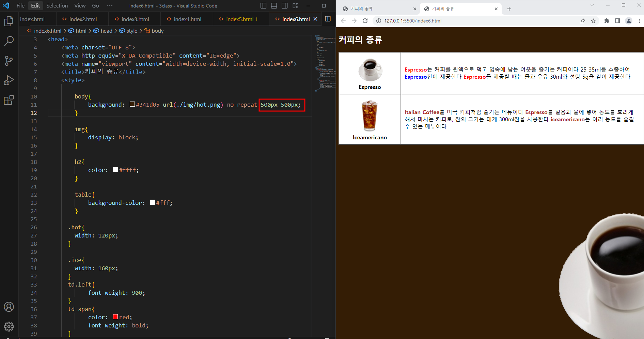Click the Espresso cup image in table

click(x=370, y=70)
